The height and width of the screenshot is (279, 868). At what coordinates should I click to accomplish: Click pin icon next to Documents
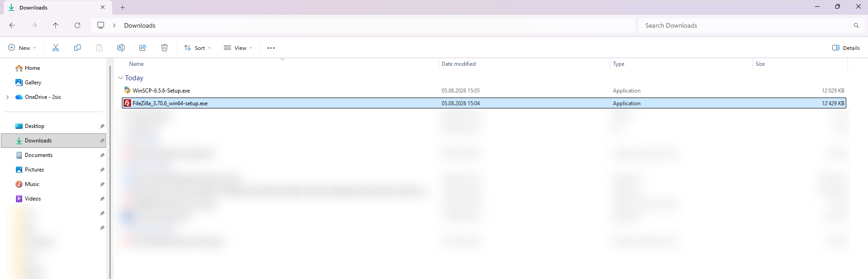(x=102, y=155)
